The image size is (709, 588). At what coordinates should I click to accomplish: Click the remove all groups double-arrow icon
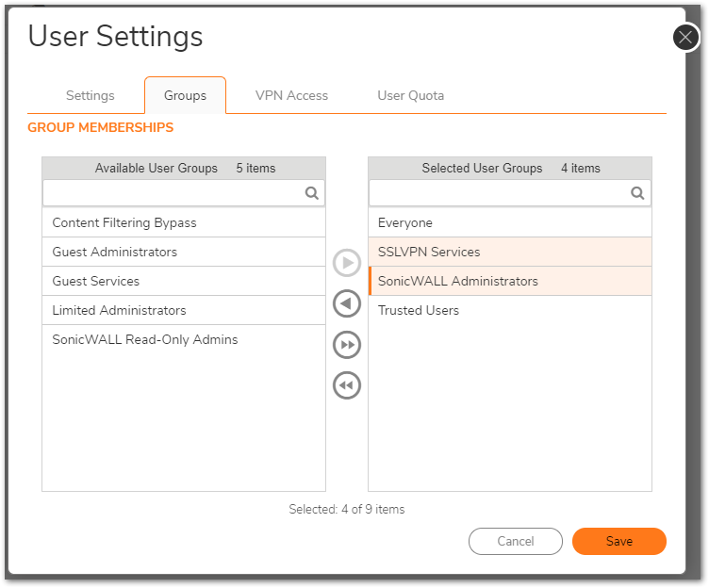point(347,385)
